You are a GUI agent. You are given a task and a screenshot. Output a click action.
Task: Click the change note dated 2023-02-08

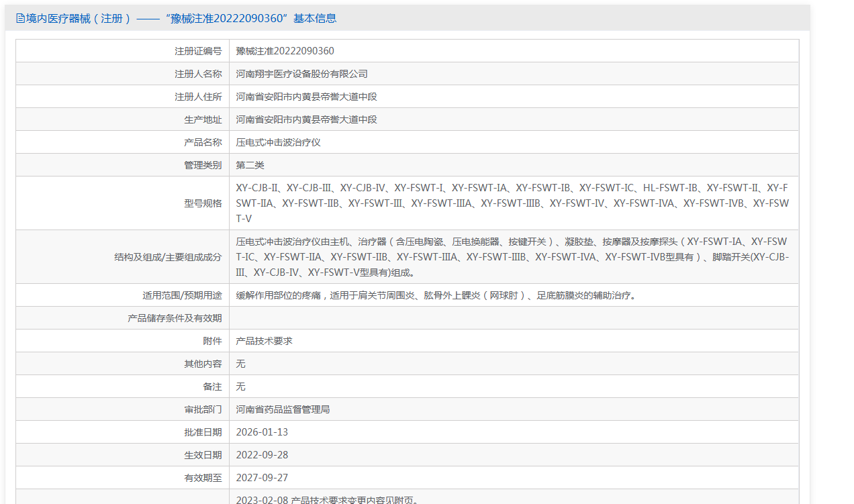coord(328,500)
